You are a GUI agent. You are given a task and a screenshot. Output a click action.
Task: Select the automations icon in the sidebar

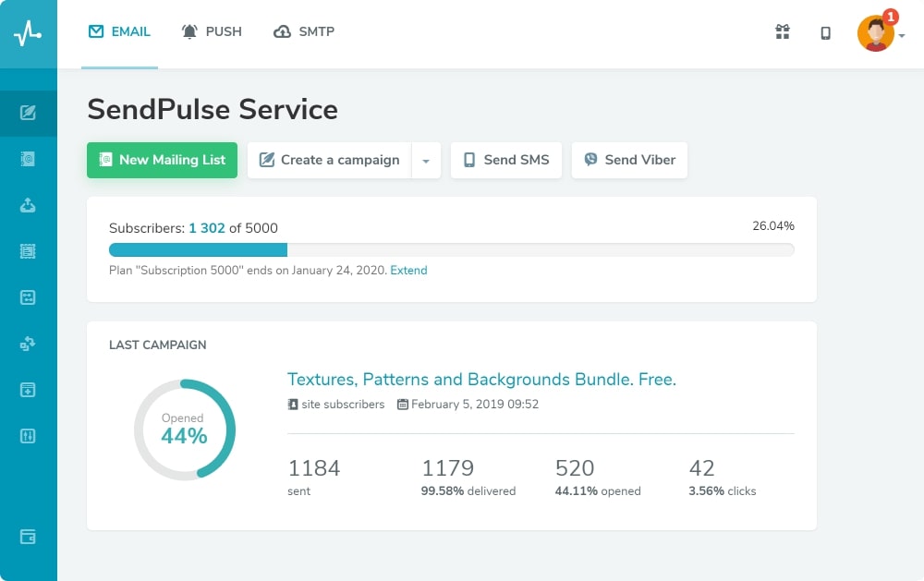point(29,344)
